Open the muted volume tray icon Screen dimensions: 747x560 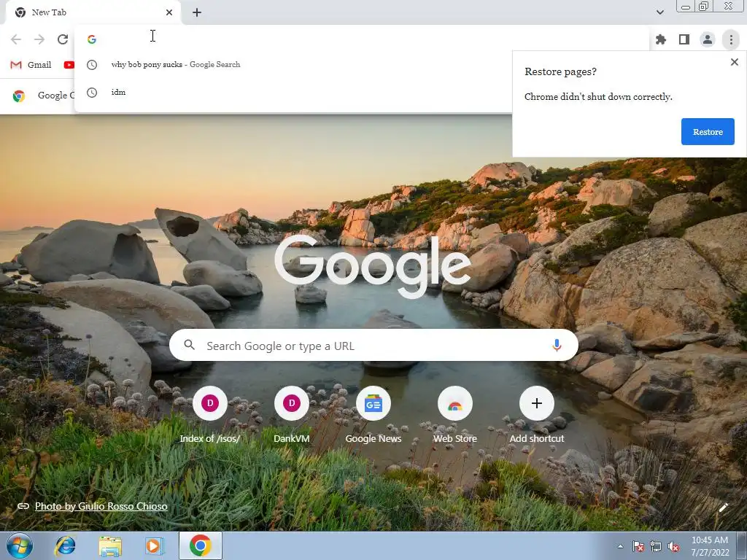click(673, 547)
